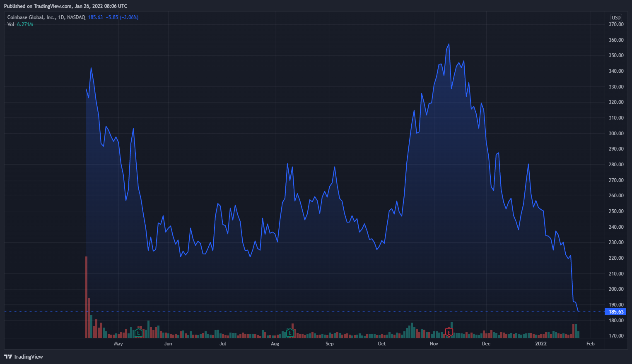Click the red earnings E marker in November
The image size is (632, 364).
click(449, 332)
